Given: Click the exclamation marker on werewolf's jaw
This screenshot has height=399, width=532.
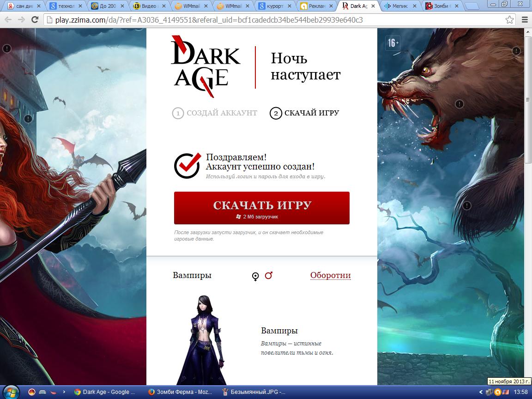Looking at the screenshot, I should pyautogui.click(x=459, y=104).
